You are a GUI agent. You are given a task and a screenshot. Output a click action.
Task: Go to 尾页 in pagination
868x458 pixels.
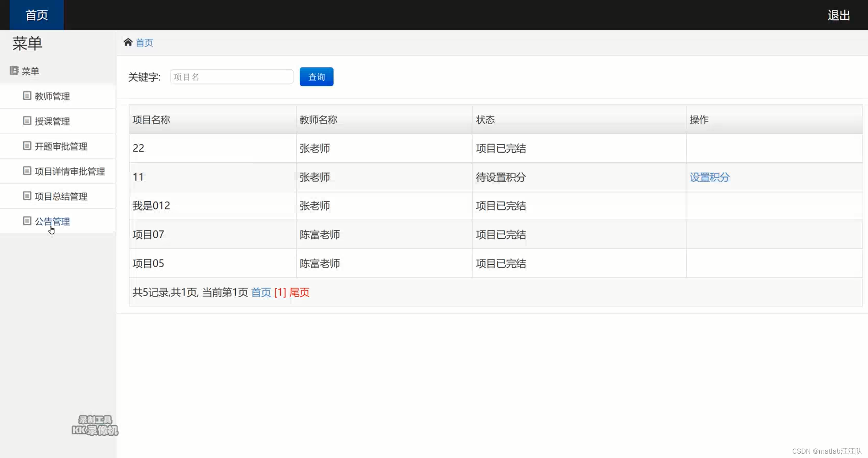pyautogui.click(x=299, y=292)
